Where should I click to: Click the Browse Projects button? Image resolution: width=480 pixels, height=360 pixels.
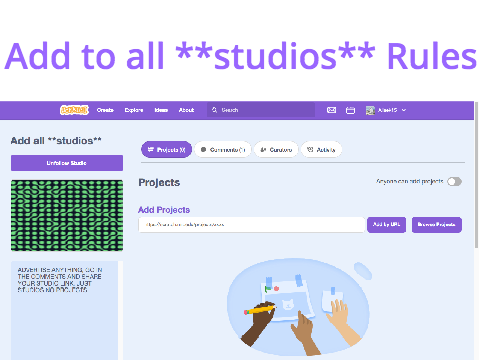click(437, 225)
